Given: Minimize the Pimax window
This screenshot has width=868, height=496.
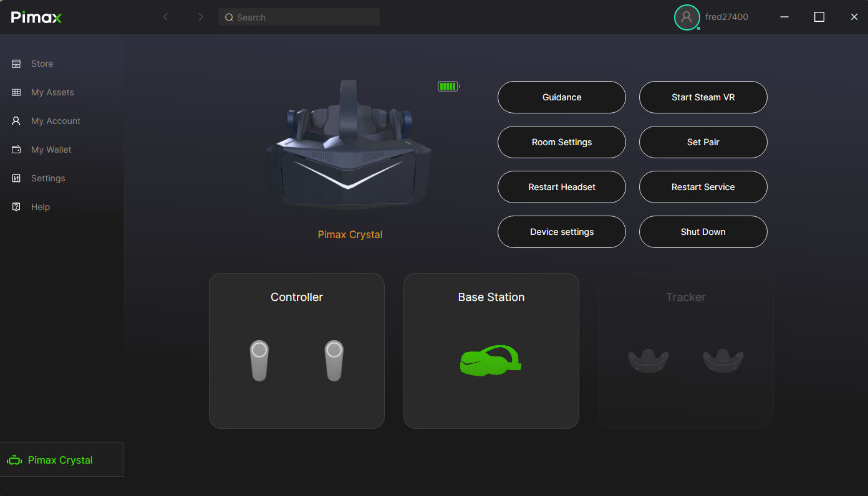Looking at the screenshot, I should coord(784,17).
